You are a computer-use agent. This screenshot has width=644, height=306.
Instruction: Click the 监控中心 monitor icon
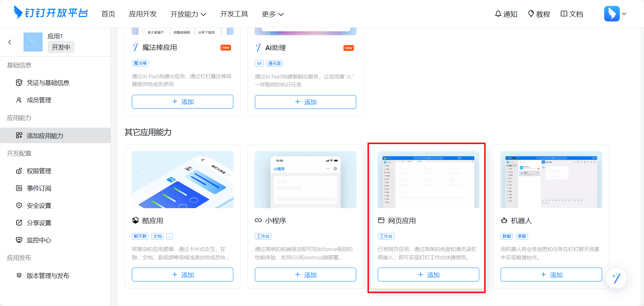click(19, 240)
